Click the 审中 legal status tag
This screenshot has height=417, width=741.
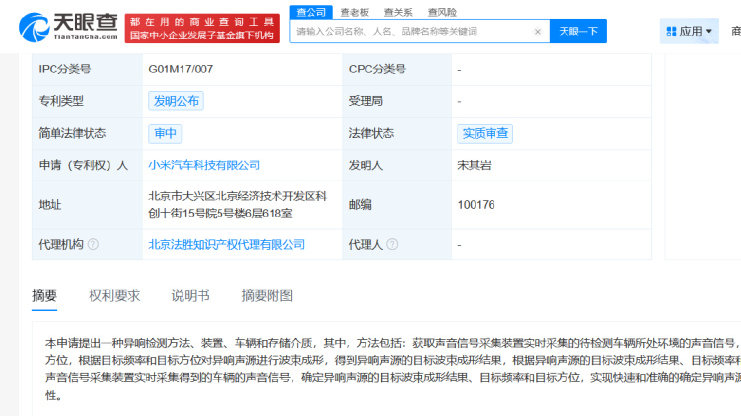pyautogui.click(x=165, y=133)
